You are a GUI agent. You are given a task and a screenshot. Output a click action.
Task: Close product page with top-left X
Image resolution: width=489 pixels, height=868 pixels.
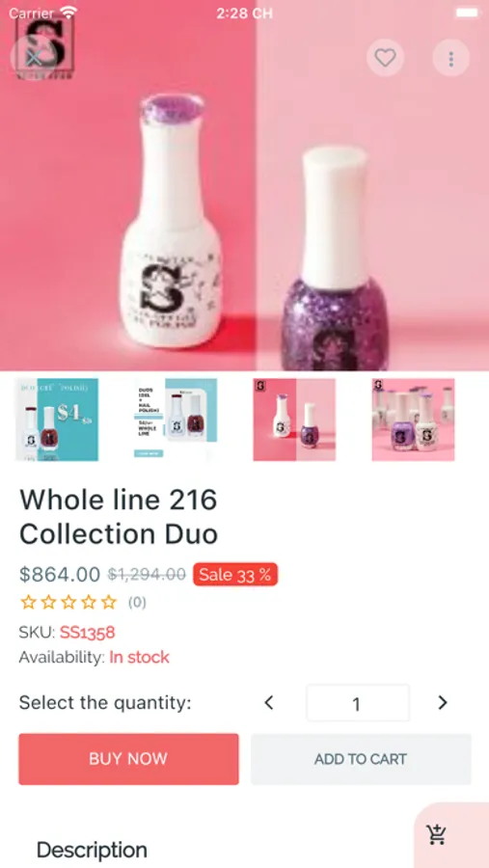pos(35,58)
